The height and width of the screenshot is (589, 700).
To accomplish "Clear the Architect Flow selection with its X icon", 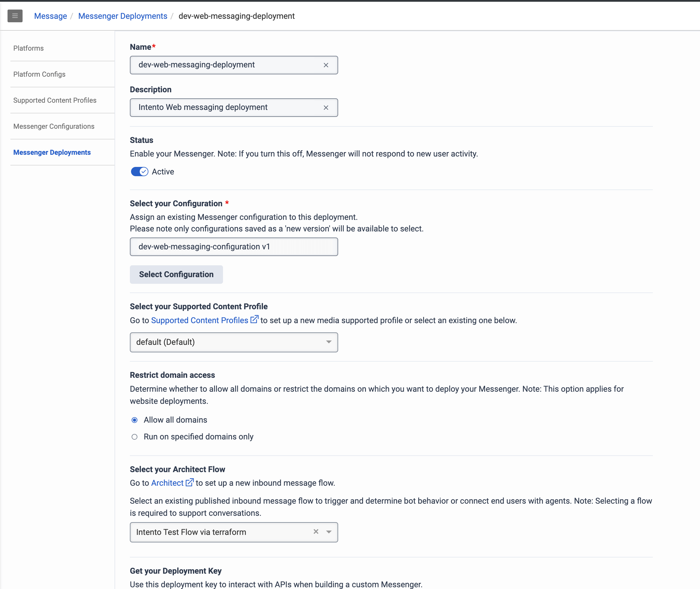I will [x=316, y=531].
